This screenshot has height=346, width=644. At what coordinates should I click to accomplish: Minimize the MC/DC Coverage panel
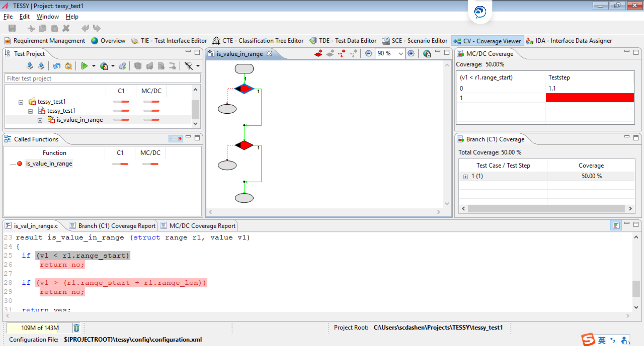point(627,52)
